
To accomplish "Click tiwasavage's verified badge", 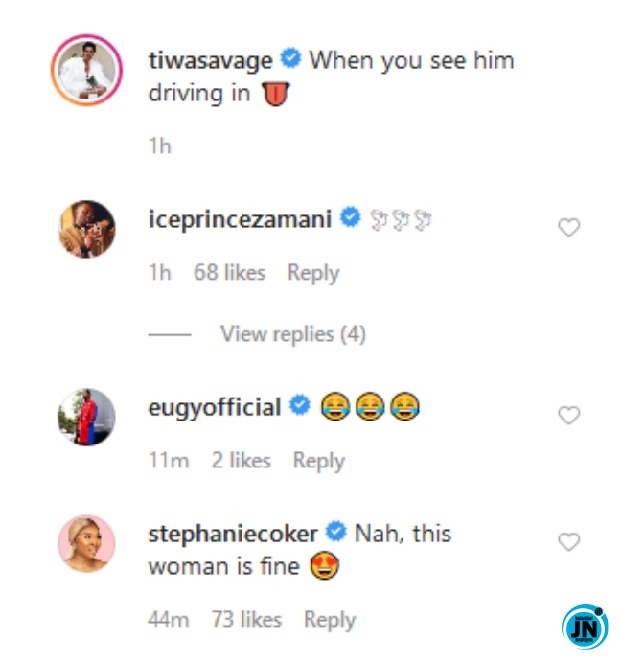I will click(x=290, y=60).
